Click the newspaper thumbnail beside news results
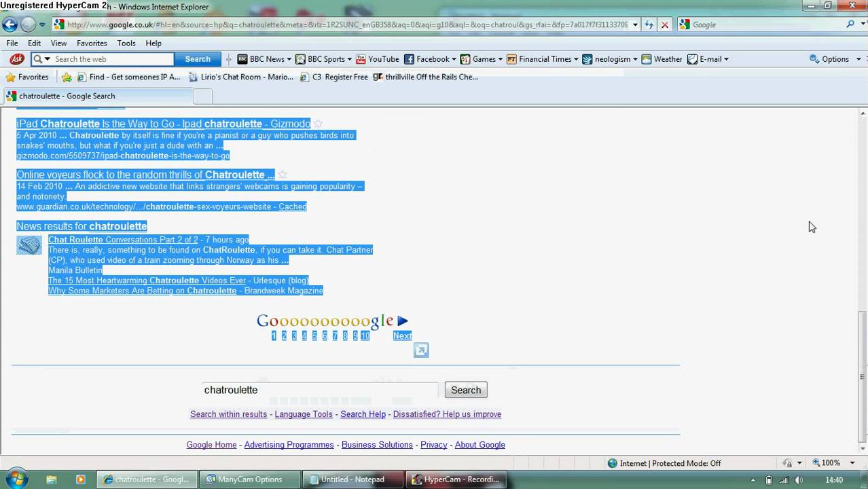The image size is (868, 489). (x=29, y=244)
